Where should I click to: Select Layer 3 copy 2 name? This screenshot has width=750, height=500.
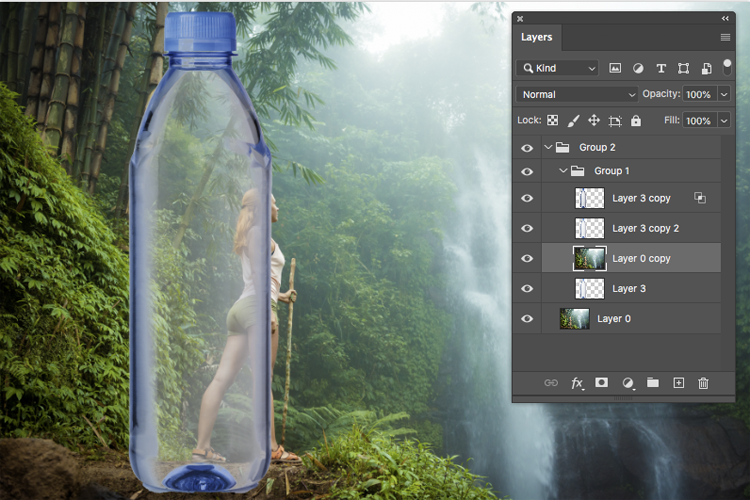click(646, 228)
